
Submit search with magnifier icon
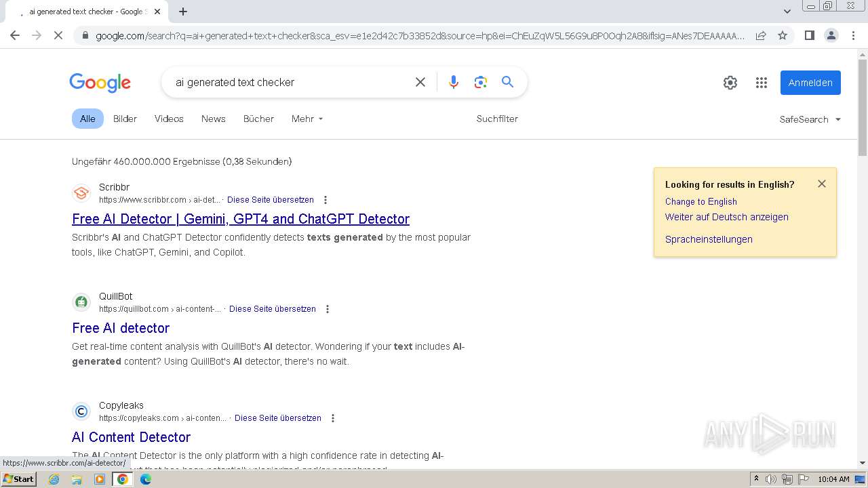point(507,82)
